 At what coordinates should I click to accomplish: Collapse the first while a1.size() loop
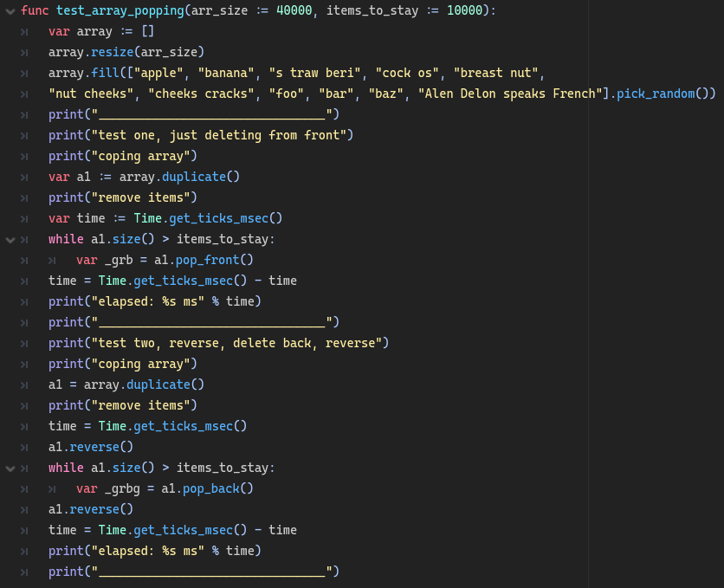point(10,240)
